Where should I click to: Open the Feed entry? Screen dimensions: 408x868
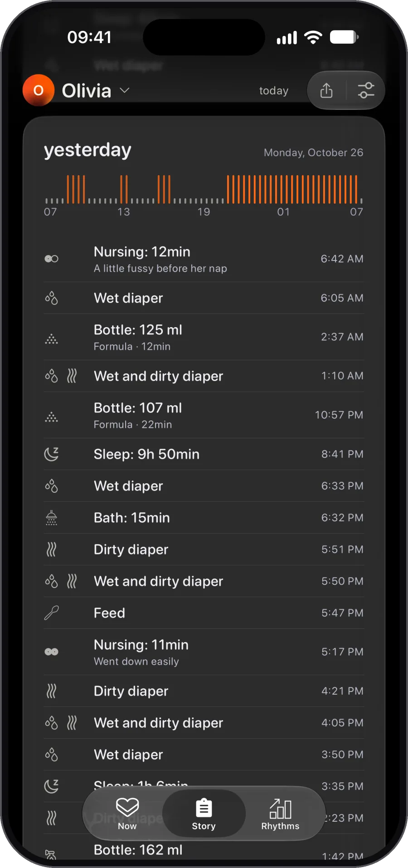pyautogui.click(x=204, y=613)
